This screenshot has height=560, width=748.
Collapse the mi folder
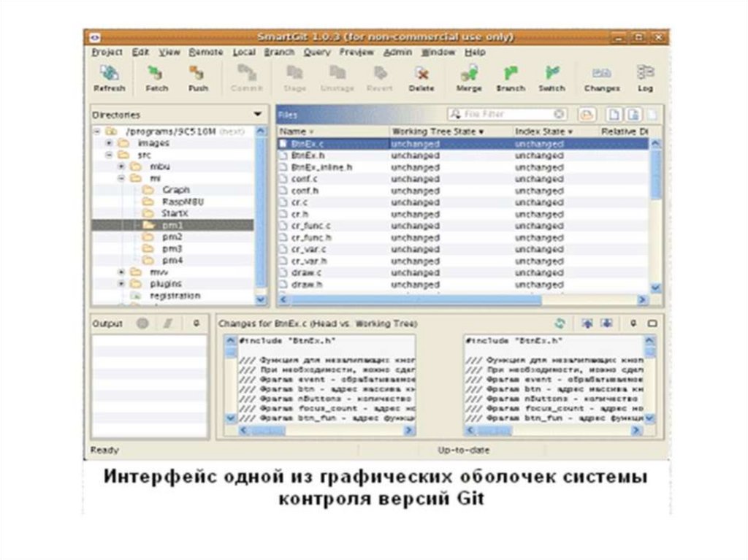click(x=121, y=178)
